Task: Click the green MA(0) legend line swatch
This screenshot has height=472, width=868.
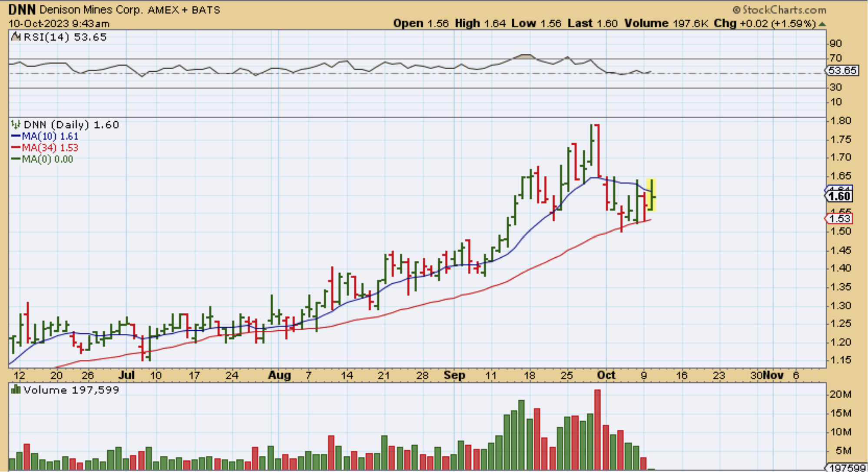Action: [x=16, y=159]
